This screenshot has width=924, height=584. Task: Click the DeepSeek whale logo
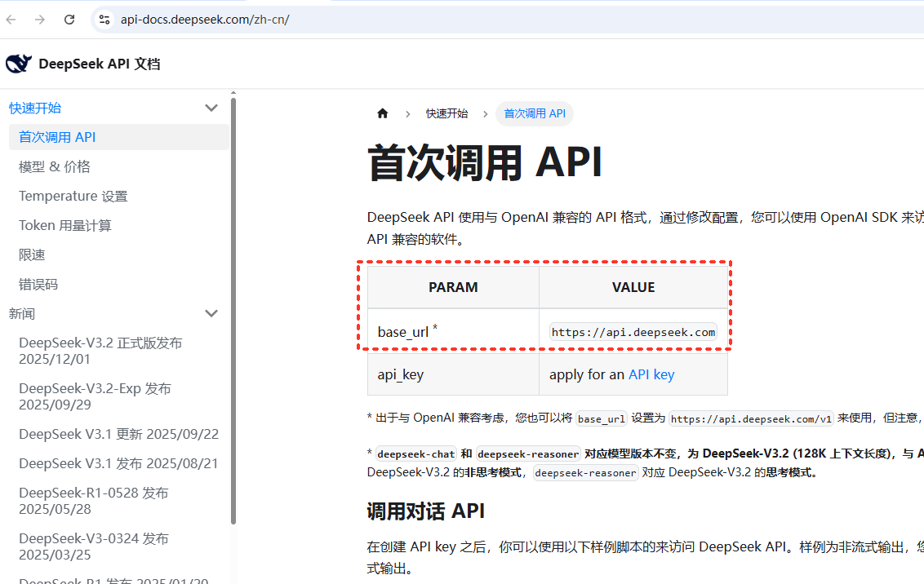(19, 64)
